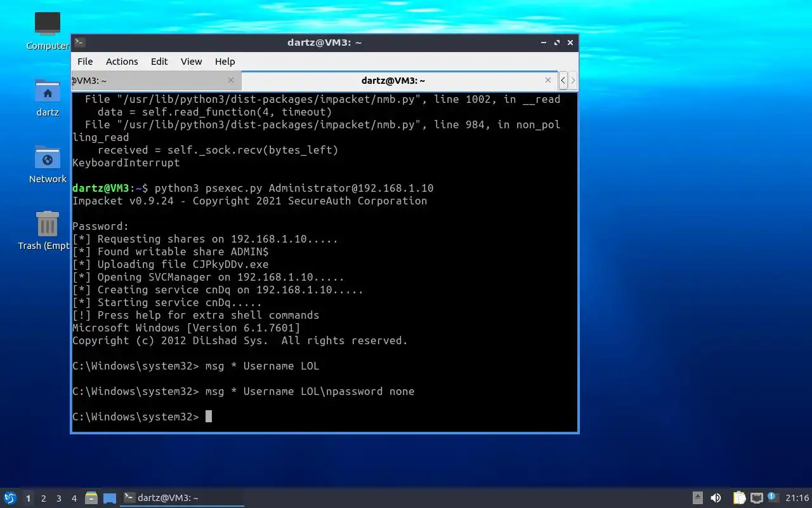Click the tab bar scroll-right arrow

click(573, 81)
